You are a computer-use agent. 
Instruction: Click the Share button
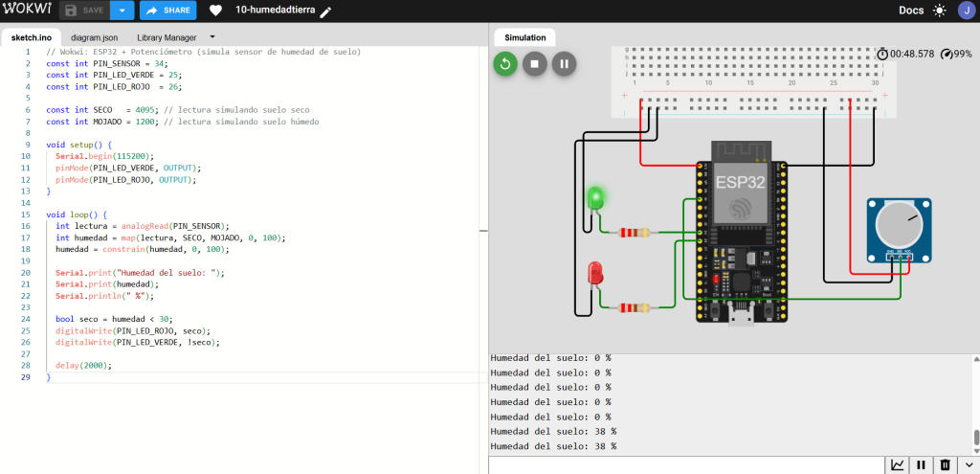point(168,11)
